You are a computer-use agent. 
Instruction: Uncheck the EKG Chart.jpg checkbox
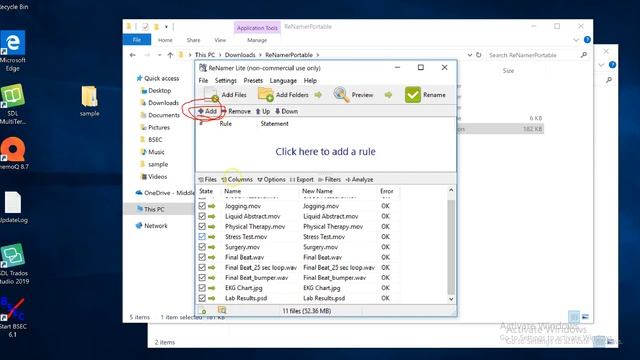point(202,288)
